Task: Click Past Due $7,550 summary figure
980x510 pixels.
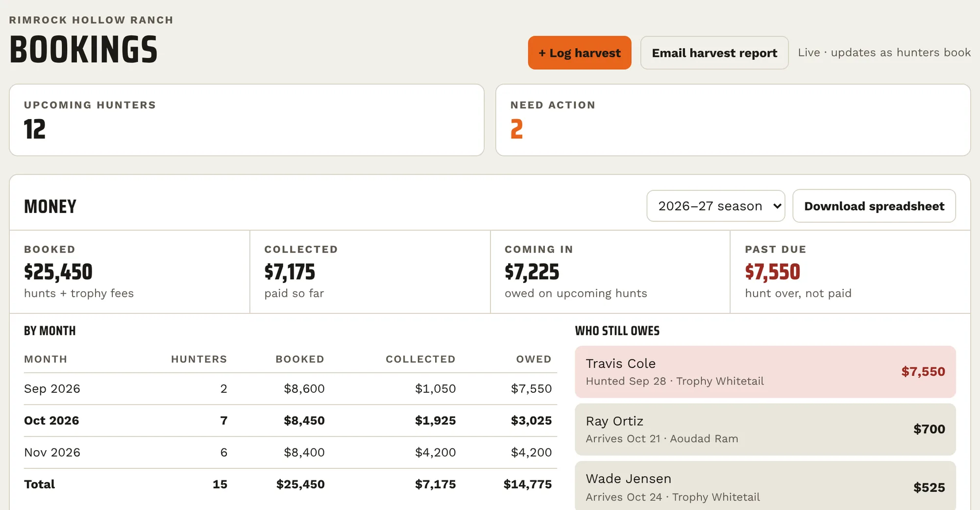Action: (x=772, y=272)
